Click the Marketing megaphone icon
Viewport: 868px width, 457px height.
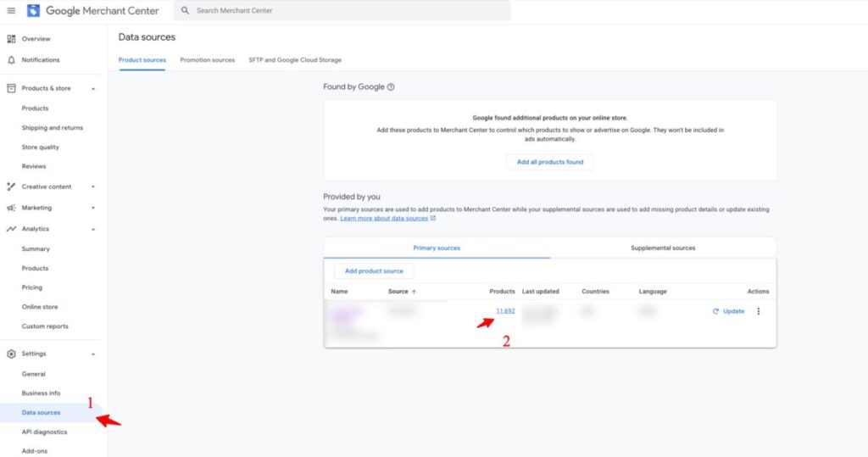coord(11,208)
